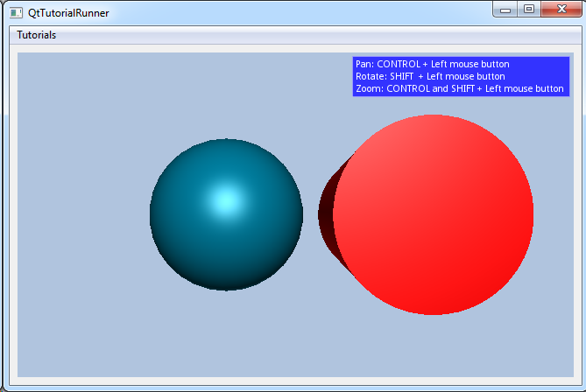
Task: Click viewport background below the blue sphere
Action: (x=226, y=337)
